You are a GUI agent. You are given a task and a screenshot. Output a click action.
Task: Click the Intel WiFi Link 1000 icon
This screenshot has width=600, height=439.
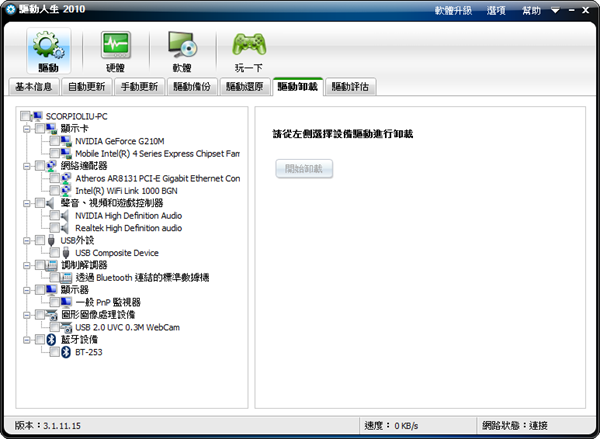click(66, 191)
